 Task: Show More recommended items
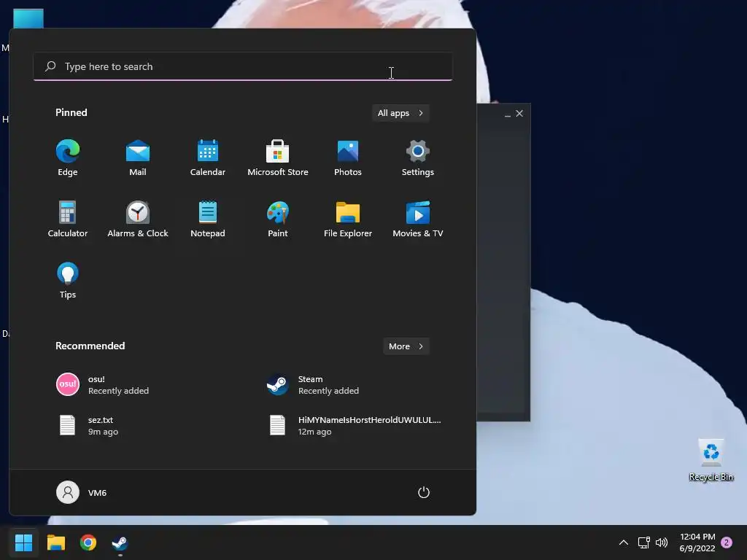coord(406,346)
